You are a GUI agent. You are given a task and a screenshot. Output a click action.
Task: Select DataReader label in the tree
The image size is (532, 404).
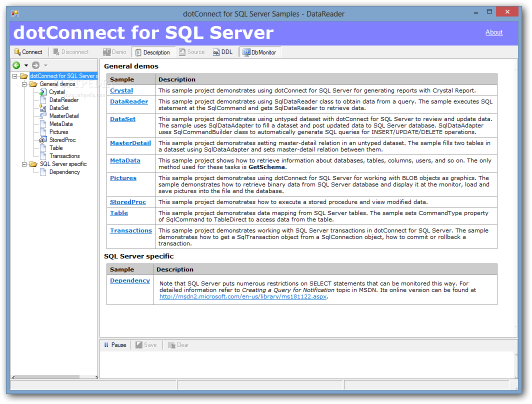[x=64, y=99]
